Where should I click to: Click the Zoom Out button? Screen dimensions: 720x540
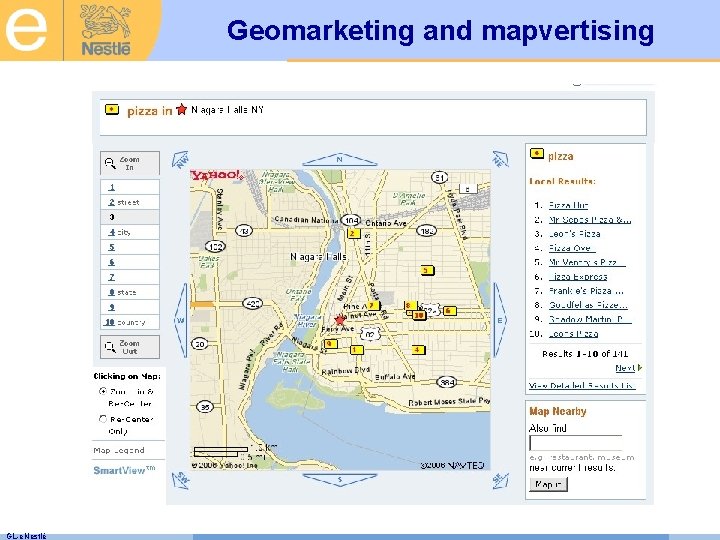130,347
